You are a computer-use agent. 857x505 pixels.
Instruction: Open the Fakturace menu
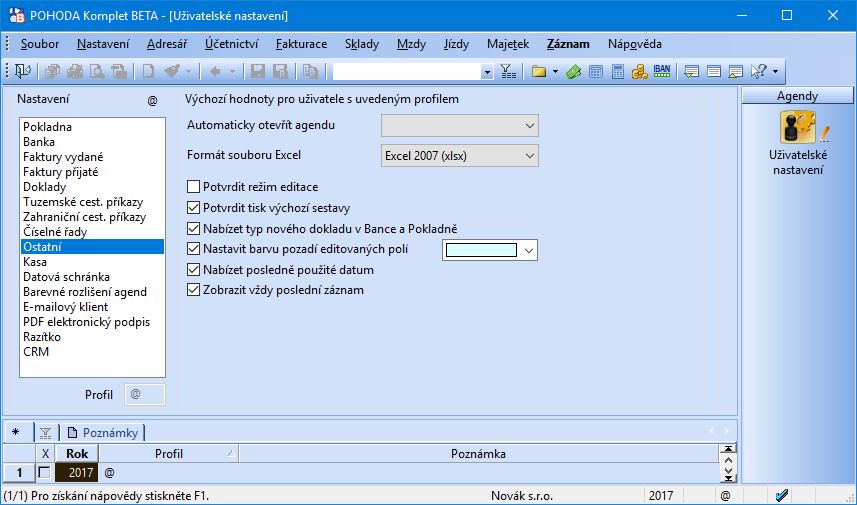302,44
